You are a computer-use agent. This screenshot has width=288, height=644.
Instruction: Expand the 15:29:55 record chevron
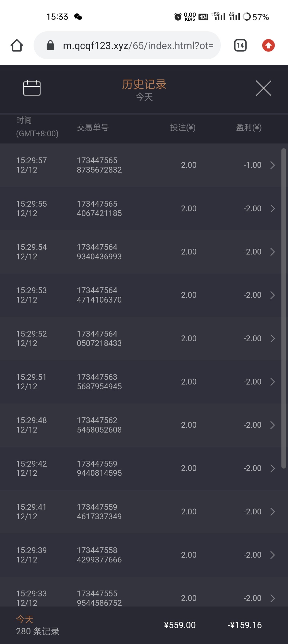(272, 208)
